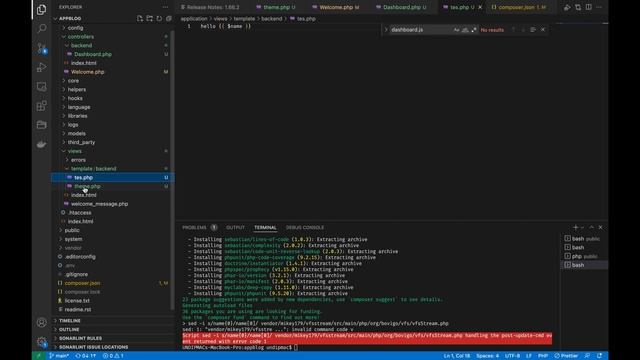Close the find widget
640x360 pixels.
coord(543,30)
